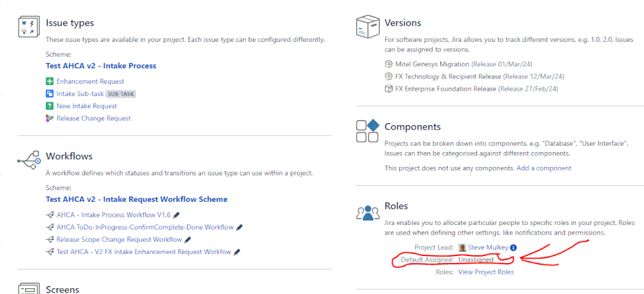This screenshot has width=644, height=294.
Task: Click version icon beside FX Enterprise Foundation Release
Action: coord(389,89)
